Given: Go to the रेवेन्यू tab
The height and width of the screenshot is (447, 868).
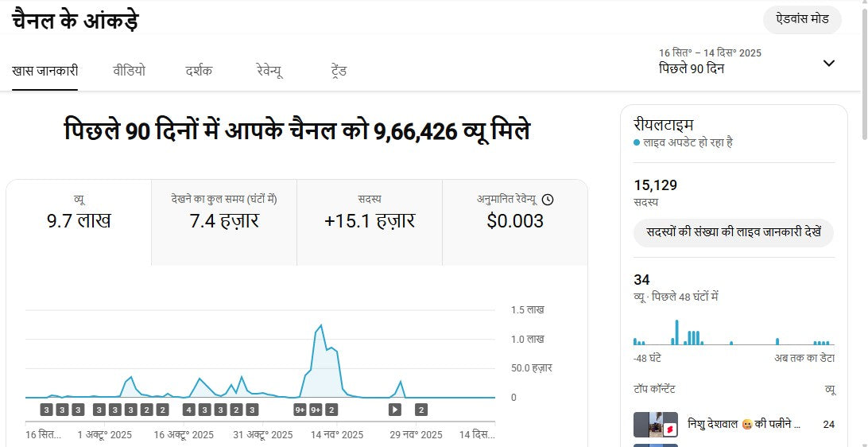Looking at the screenshot, I should 269,70.
